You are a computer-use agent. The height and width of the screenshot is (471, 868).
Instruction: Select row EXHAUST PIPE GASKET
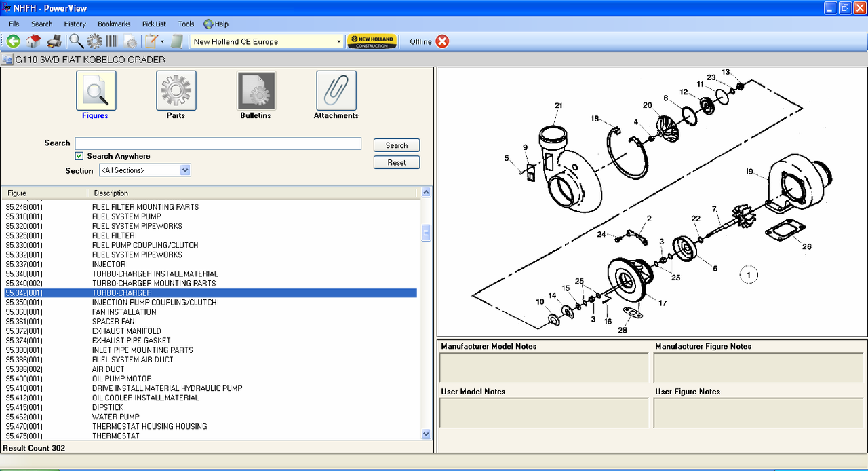point(210,341)
